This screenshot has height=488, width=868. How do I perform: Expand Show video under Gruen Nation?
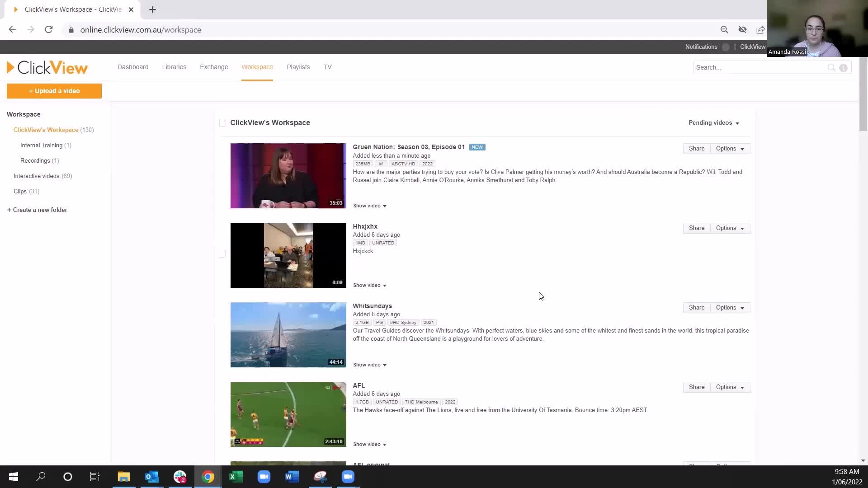(369, 206)
